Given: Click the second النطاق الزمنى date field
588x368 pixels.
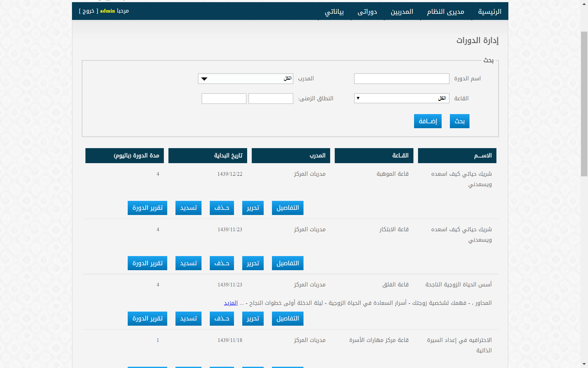Looking at the screenshot, I should pyautogui.click(x=224, y=98).
